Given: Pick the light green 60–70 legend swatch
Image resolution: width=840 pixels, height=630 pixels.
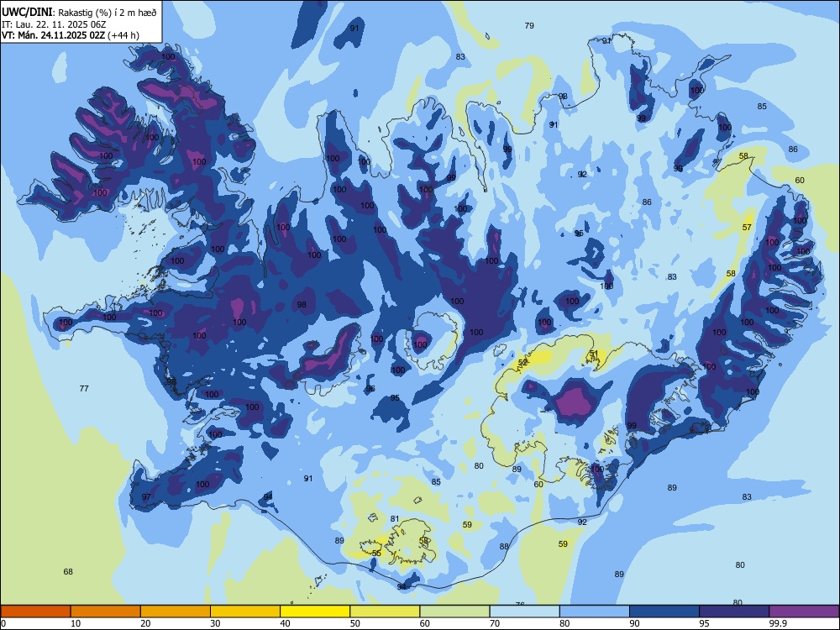Looking at the screenshot, I should [454, 612].
